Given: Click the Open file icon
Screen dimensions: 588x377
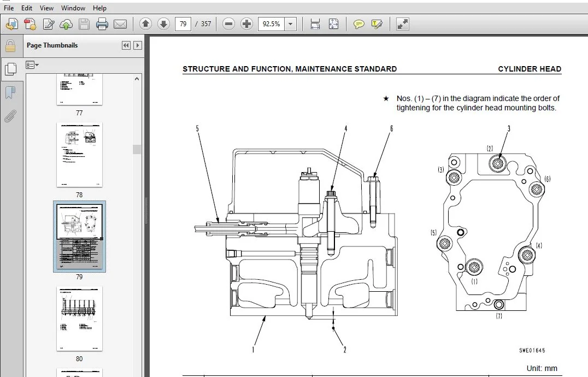Looking at the screenshot, I should click(x=12, y=24).
